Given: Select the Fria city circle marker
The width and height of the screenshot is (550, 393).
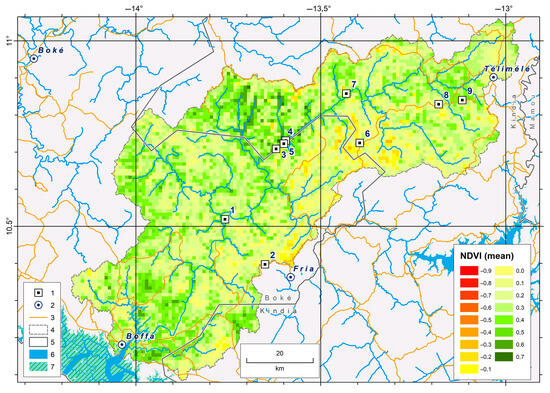Looking at the screenshot, I should click(290, 277).
